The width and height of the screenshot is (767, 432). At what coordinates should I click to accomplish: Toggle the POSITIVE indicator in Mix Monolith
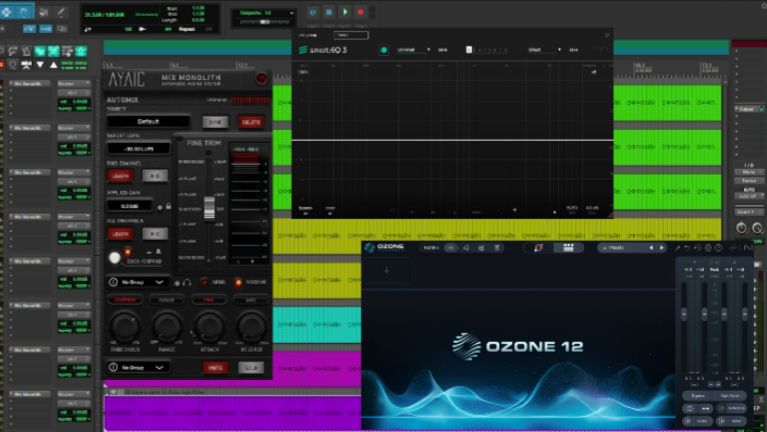click(238, 282)
